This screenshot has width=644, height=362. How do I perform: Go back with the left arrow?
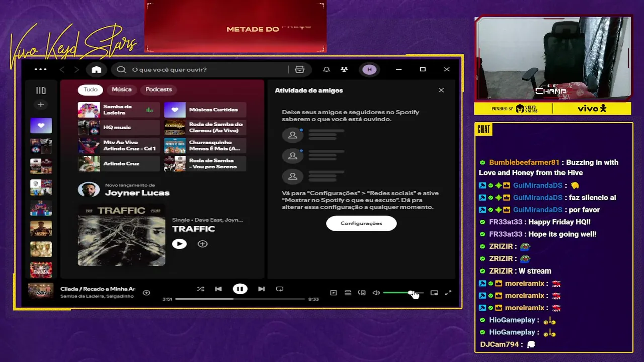coord(62,69)
